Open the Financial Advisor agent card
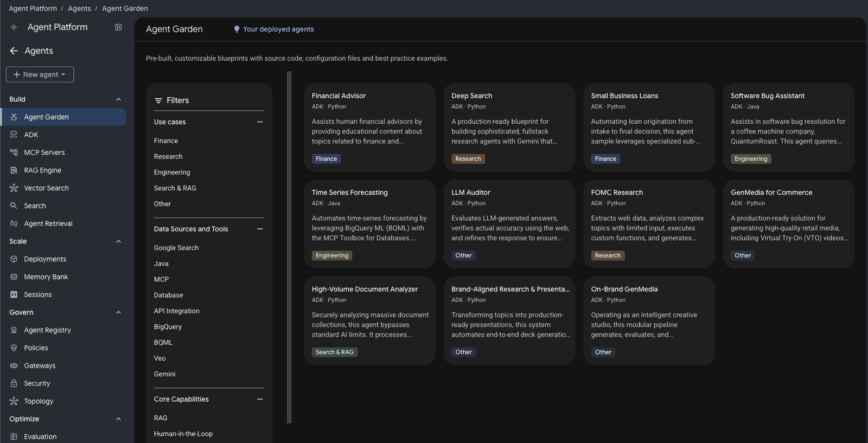The image size is (868, 443). click(369, 127)
